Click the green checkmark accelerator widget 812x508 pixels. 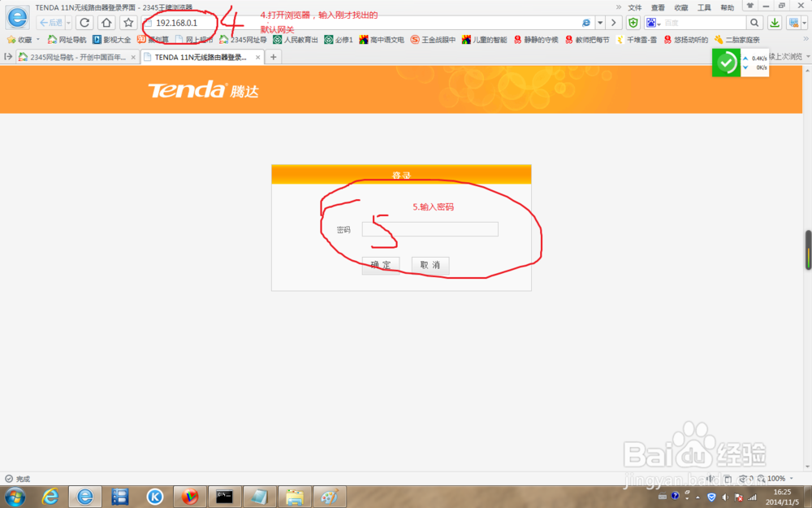(726, 63)
